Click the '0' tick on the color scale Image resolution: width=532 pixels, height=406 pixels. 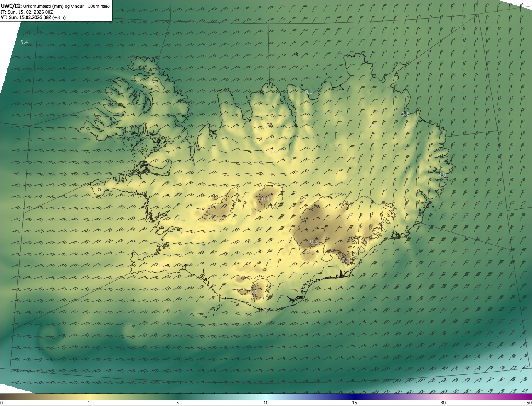[x=2, y=403]
